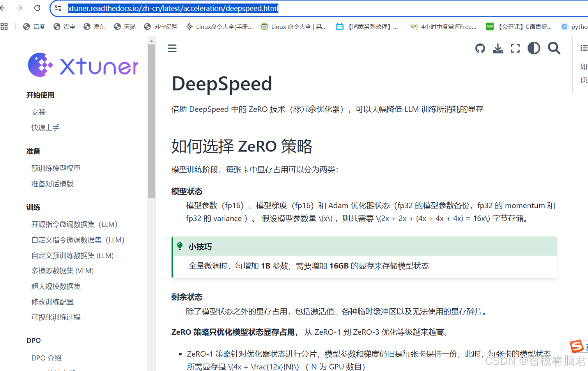
Task: Open Linux 命令大全 | 菜... bookmark
Action: [294, 26]
